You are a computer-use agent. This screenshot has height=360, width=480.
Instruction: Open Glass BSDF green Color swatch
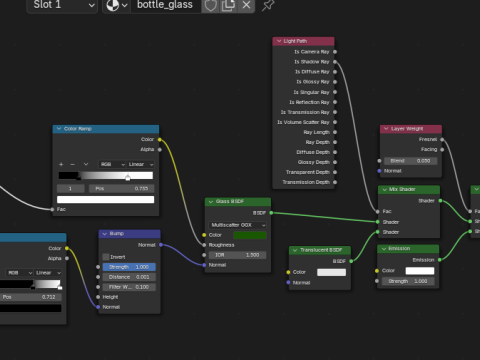click(250, 235)
